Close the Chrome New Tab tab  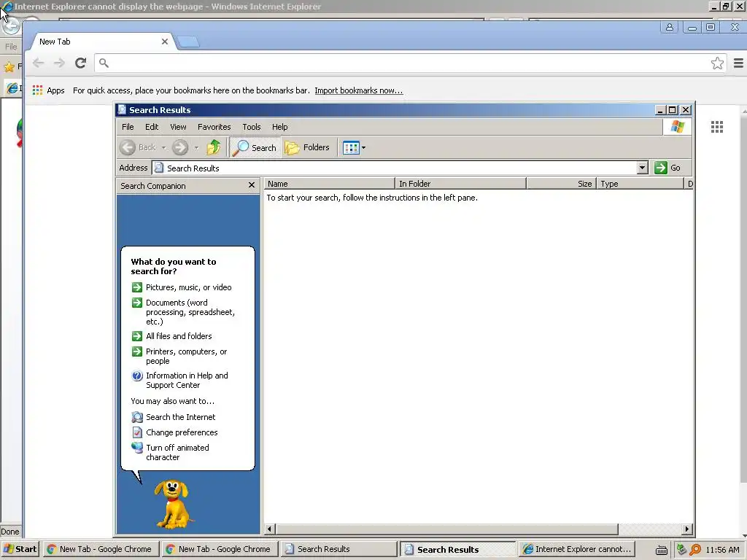click(165, 42)
